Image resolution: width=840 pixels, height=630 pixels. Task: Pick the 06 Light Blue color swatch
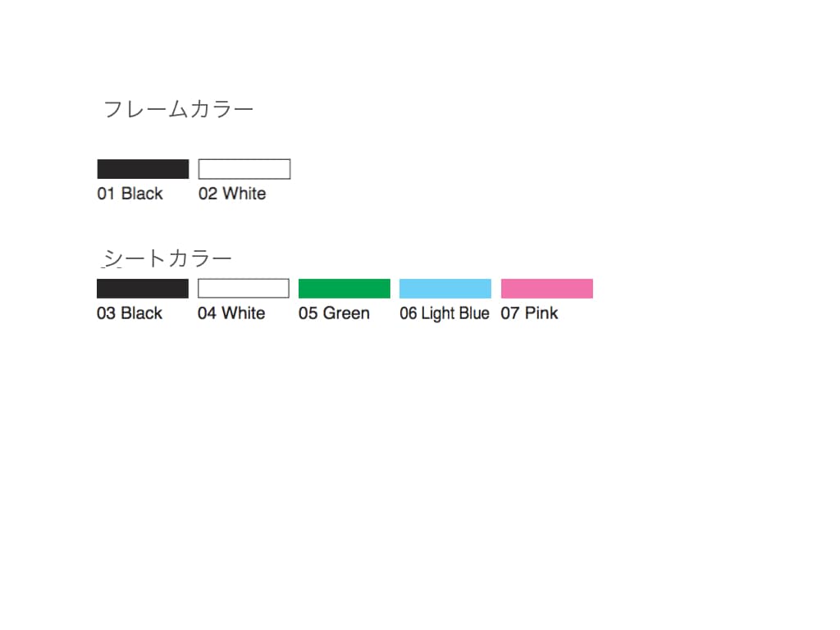click(x=445, y=288)
